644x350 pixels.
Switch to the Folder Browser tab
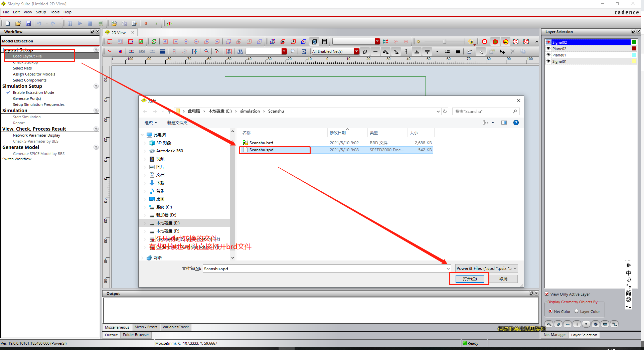[x=136, y=335]
